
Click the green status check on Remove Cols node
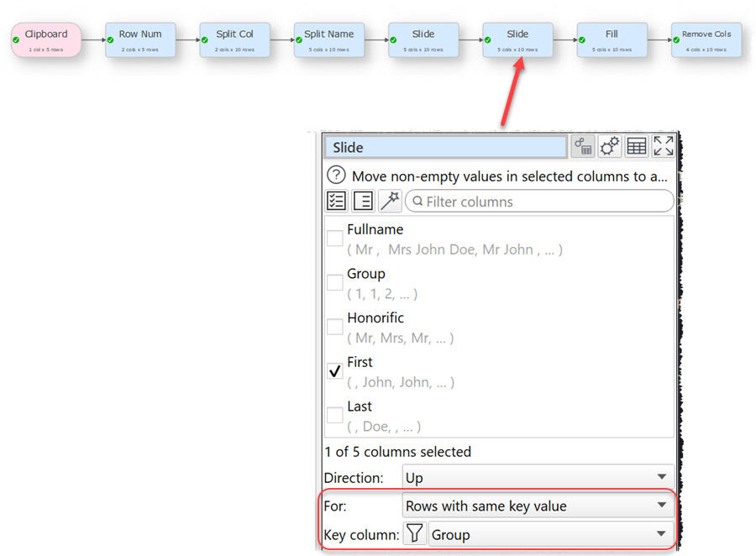point(676,40)
